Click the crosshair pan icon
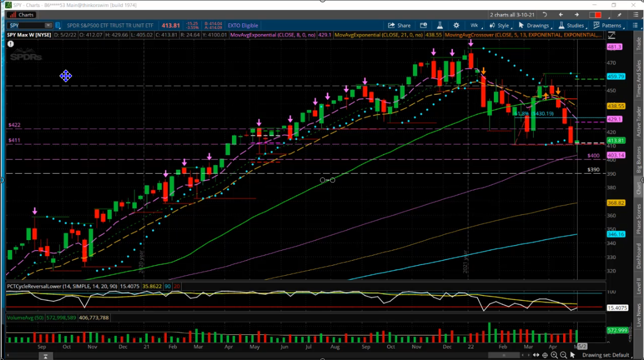This screenshot has width=644, height=360. click(545, 355)
